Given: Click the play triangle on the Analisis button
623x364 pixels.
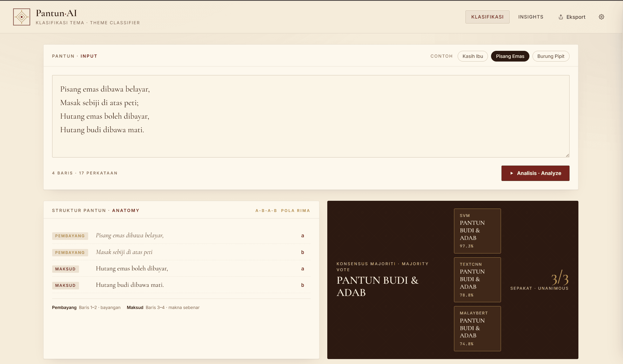Looking at the screenshot, I should (512, 173).
